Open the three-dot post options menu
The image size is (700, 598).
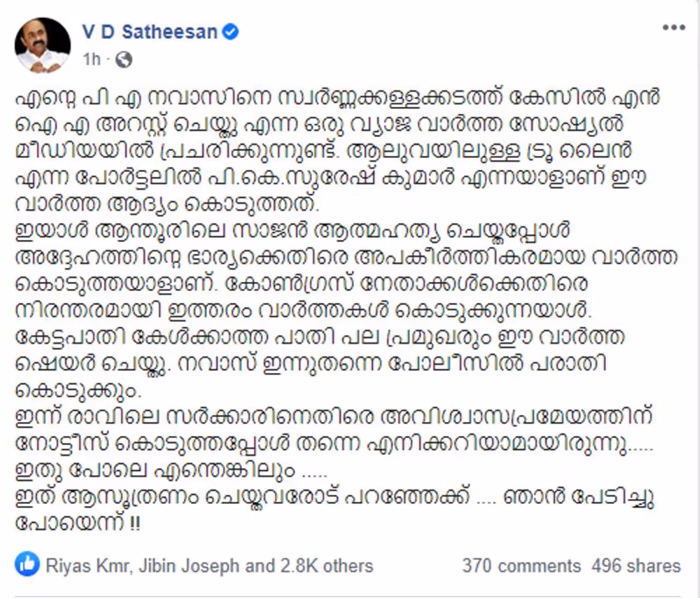(673, 28)
